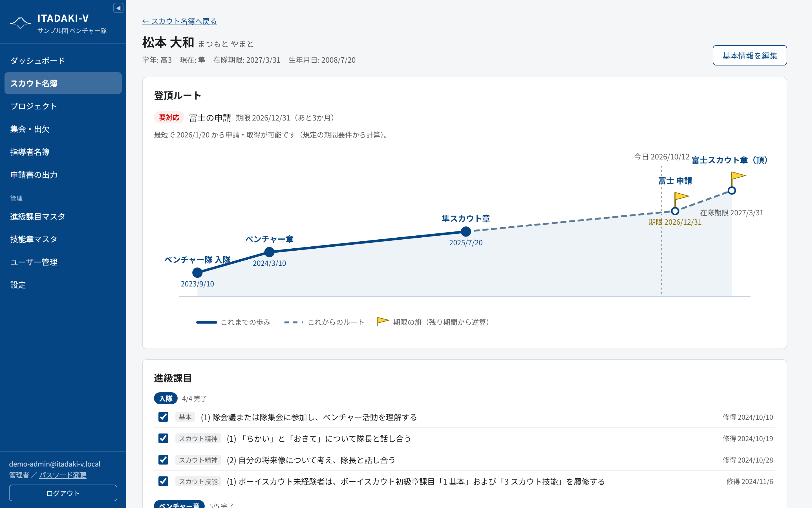
Task: Toggle checkbox for ボーイスカウト未経験者 item
Action: (x=164, y=481)
